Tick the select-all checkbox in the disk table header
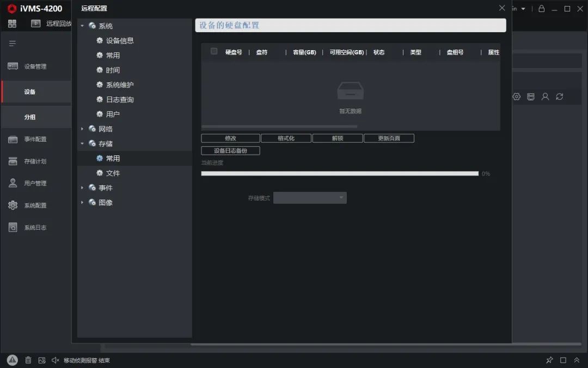 (214, 51)
